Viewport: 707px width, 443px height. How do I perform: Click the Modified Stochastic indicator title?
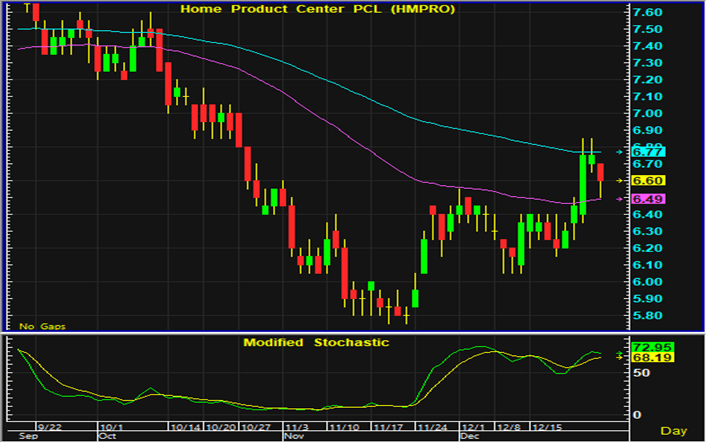click(x=316, y=342)
